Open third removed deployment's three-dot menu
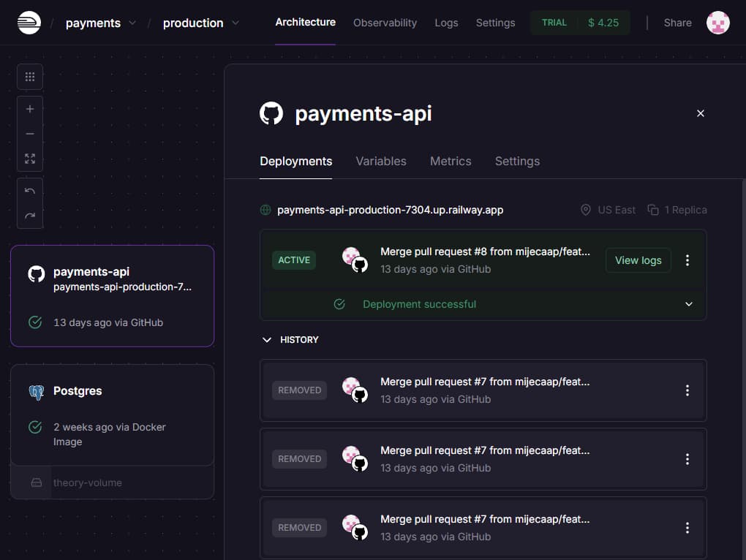Screen dimensions: 746x560 tap(687, 528)
